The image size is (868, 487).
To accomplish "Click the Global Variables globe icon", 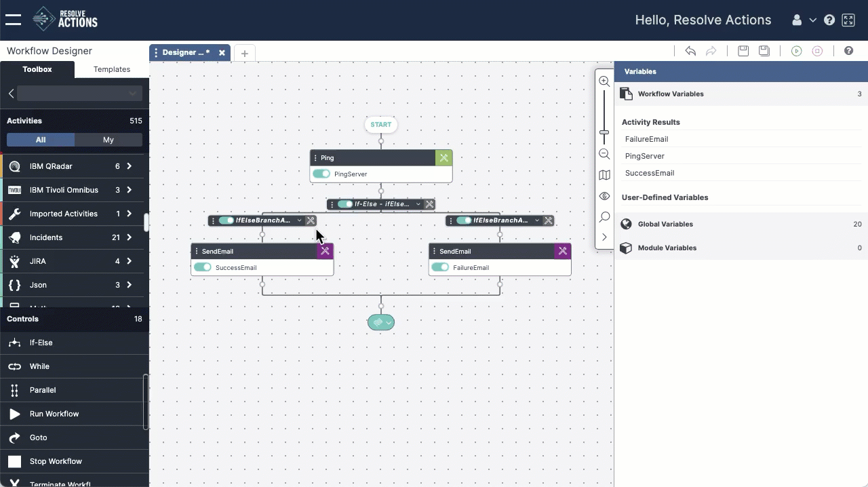I will coord(627,224).
